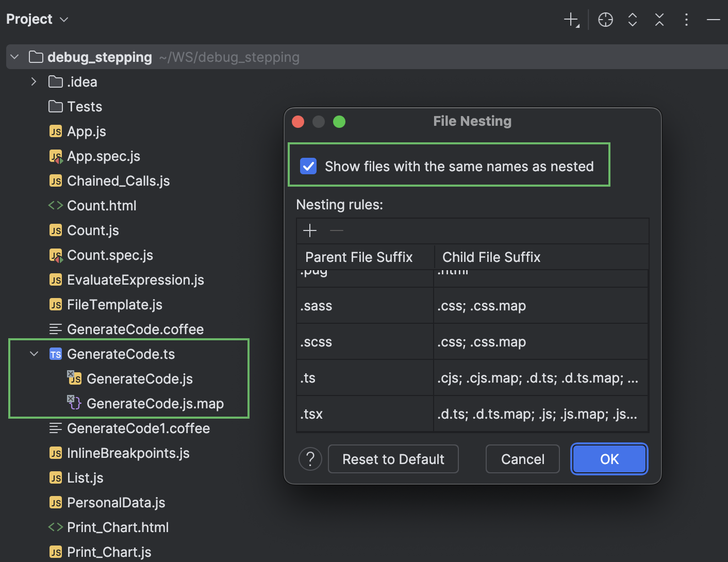Select the .ts parent suffix cell
This screenshot has width=728, height=562.
coord(365,378)
